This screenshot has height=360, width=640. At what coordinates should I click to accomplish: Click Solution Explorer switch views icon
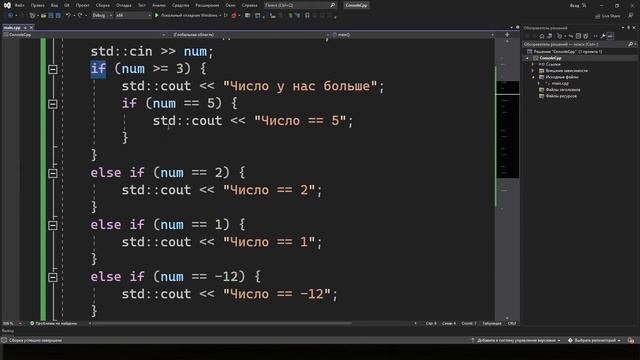549,36
